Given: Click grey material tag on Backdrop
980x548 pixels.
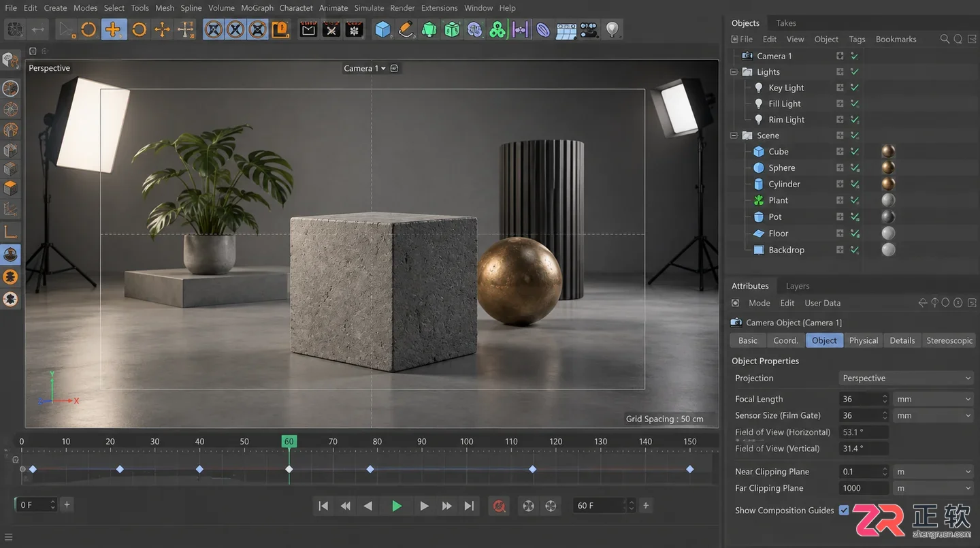Looking at the screenshot, I should coord(888,250).
